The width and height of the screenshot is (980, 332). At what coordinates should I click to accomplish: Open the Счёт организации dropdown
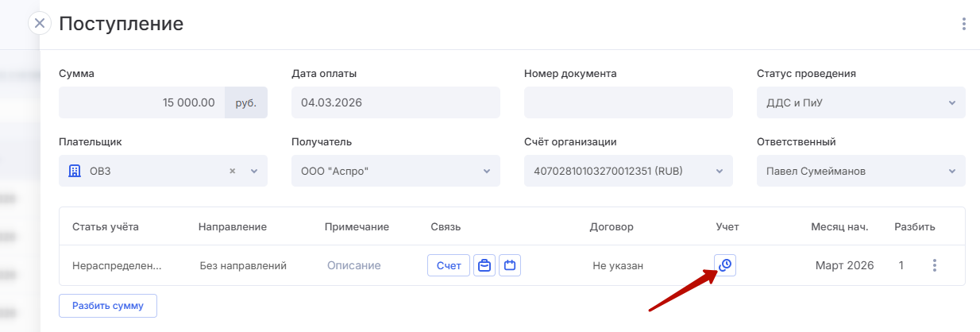[719, 171]
